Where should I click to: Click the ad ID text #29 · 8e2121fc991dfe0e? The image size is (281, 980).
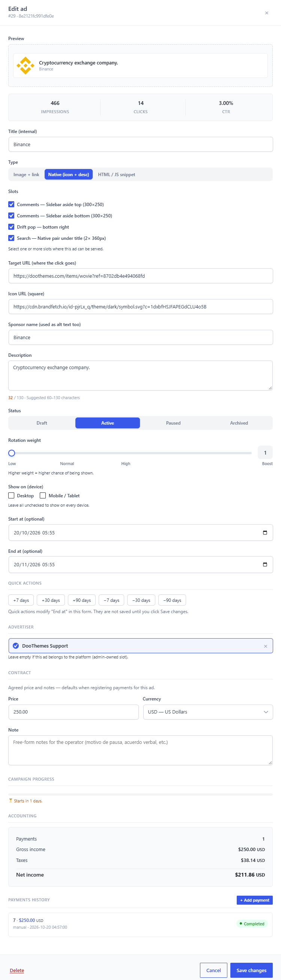[x=31, y=16]
